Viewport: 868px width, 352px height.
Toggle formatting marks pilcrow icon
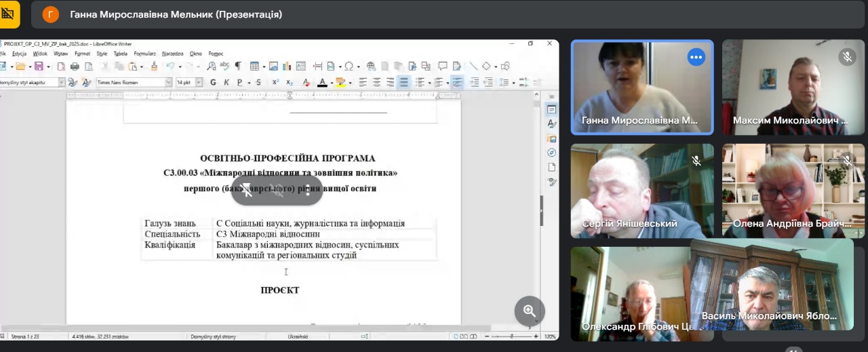click(237, 66)
